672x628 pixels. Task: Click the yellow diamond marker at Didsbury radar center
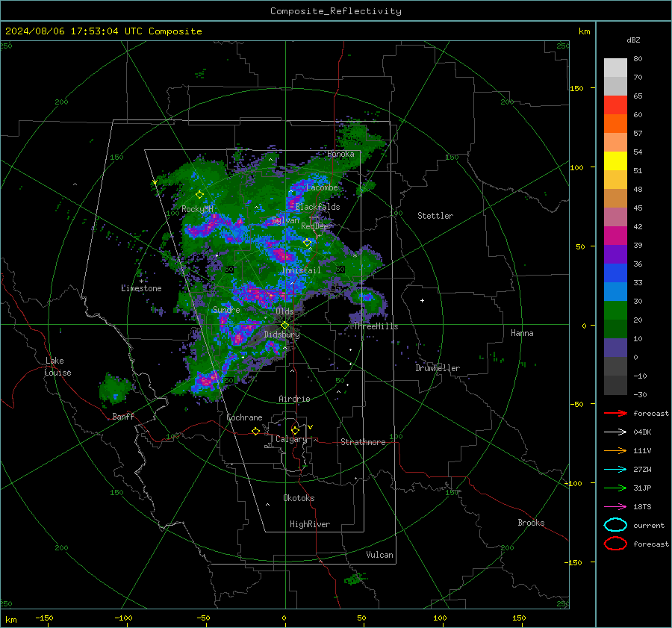tap(284, 326)
